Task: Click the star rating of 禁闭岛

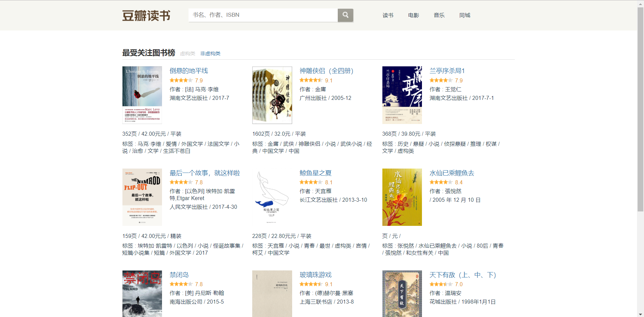Action: (181, 284)
